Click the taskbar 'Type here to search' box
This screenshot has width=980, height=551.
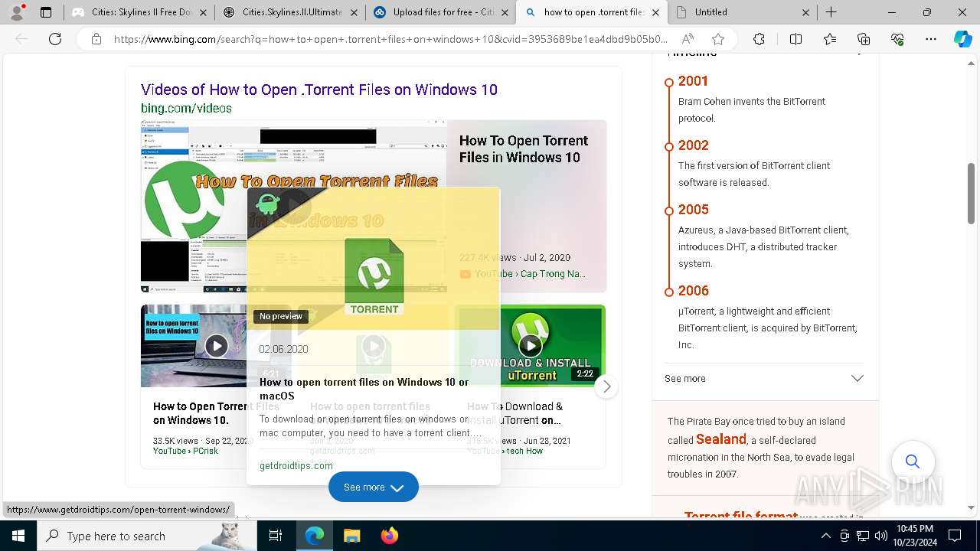(147, 536)
